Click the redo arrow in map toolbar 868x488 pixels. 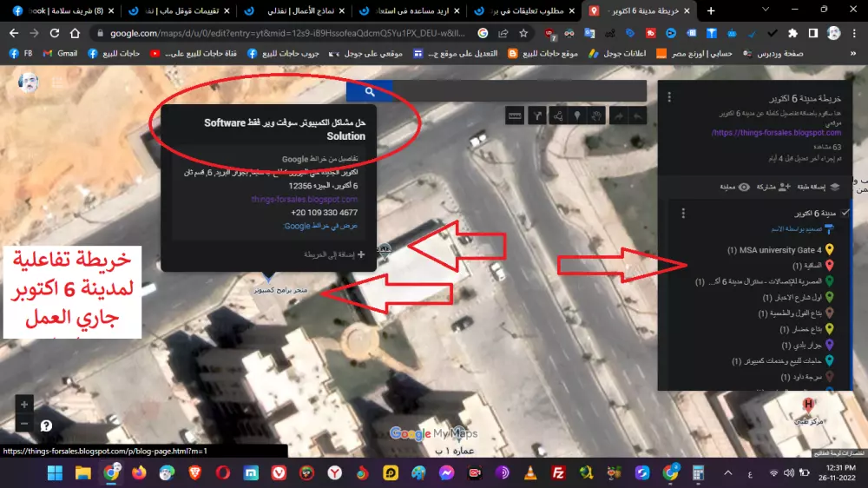[x=618, y=115]
